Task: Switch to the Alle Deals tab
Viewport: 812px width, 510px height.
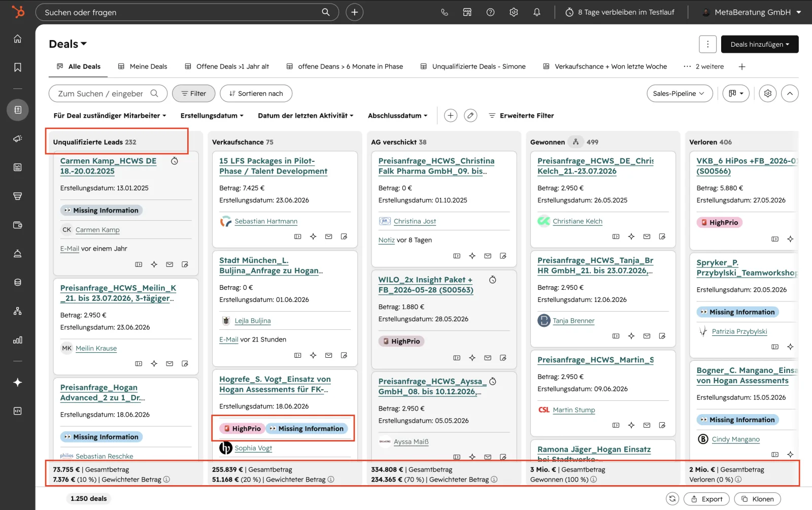Action: (79, 66)
